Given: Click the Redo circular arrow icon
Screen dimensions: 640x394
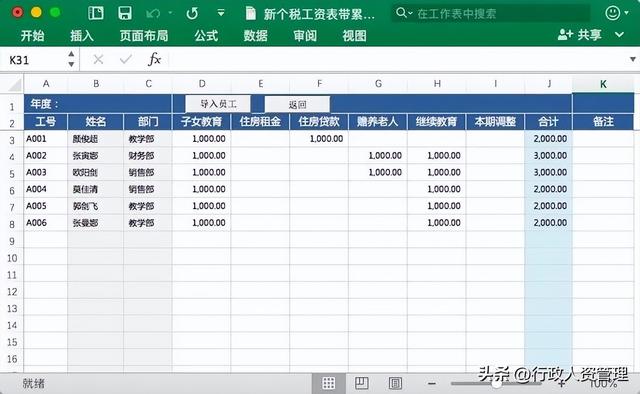Looking at the screenshot, I should click(x=192, y=13).
